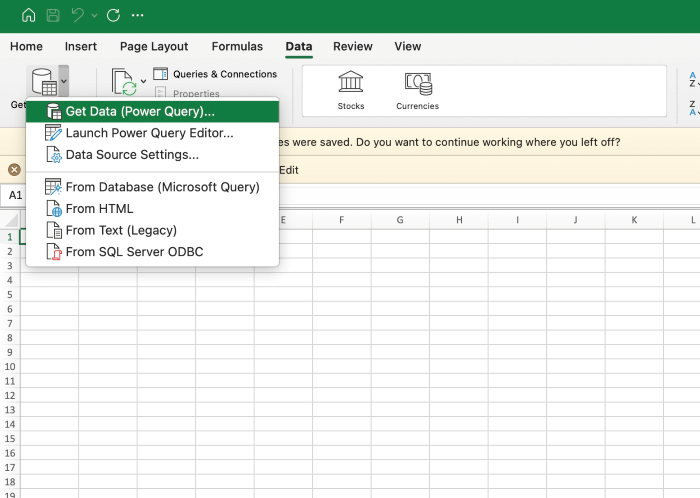The height and width of the screenshot is (498, 700).
Task: Insert the Currencies data type
Action: pos(417,91)
